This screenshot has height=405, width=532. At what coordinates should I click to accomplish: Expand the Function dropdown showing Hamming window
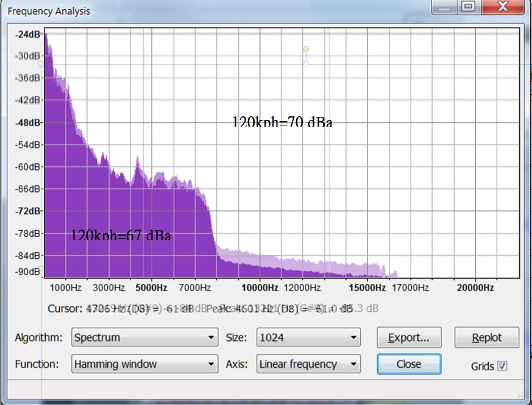tap(144, 364)
